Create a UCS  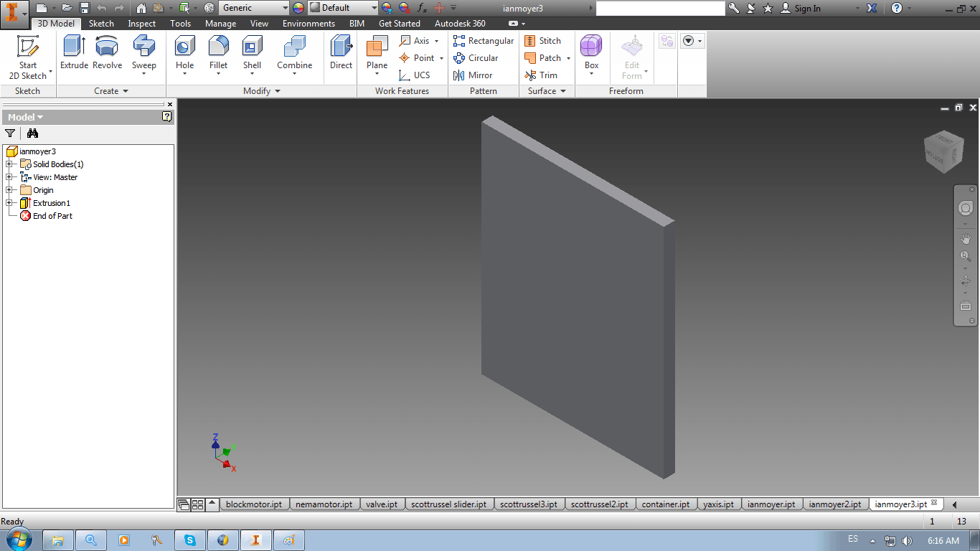[415, 75]
